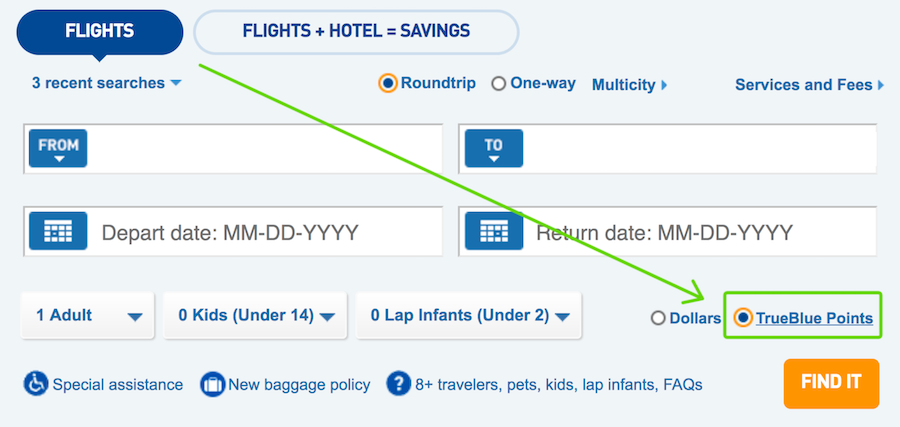Select the One-way radio button
This screenshot has height=427, width=900.
[x=499, y=84]
